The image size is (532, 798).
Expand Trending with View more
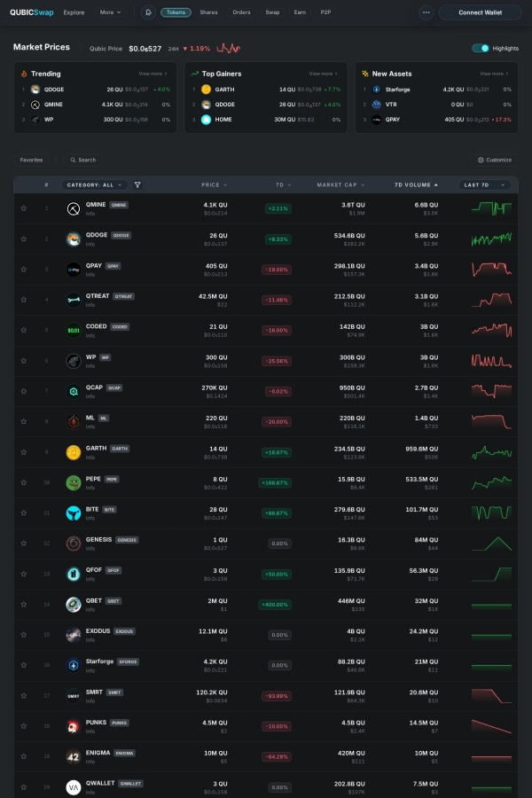coord(153,74)
